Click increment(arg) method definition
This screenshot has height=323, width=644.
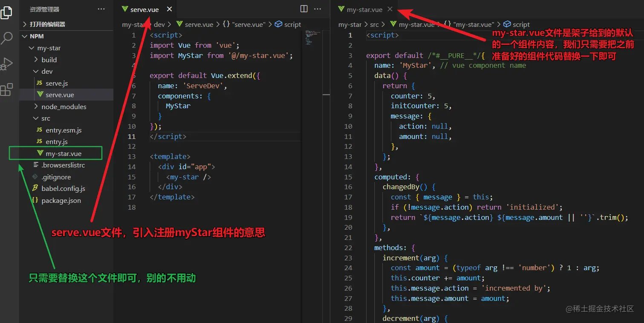coord(411,258)
